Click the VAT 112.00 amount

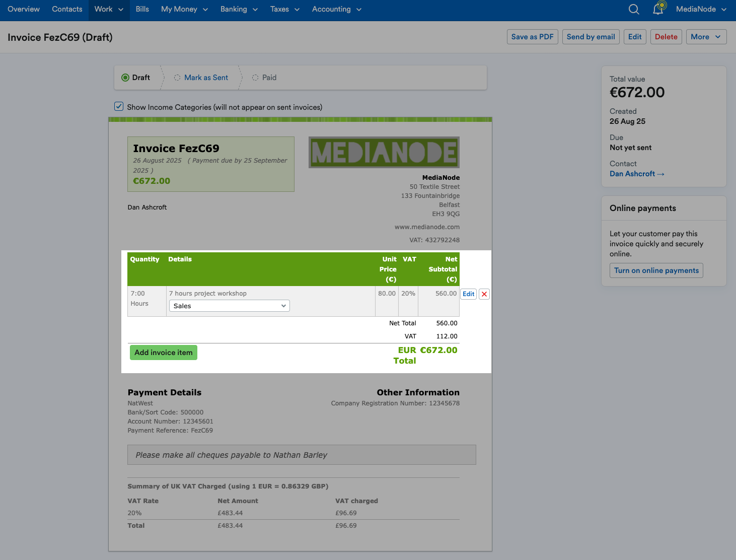447,336
